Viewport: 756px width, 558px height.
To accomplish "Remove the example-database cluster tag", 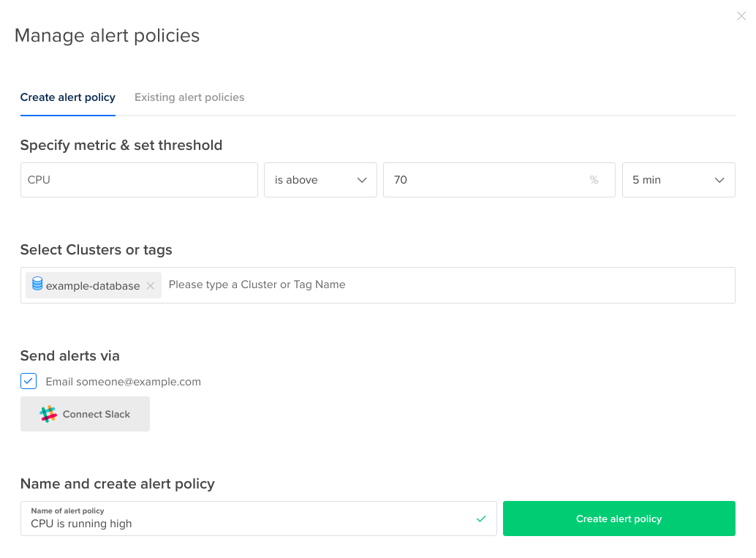I will coord(151,286).
